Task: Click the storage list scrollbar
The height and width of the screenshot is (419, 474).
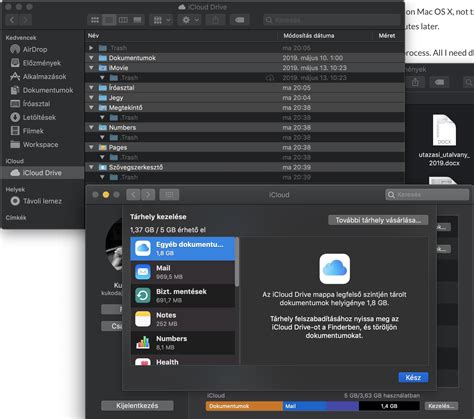Action: [x=237, y=262]
